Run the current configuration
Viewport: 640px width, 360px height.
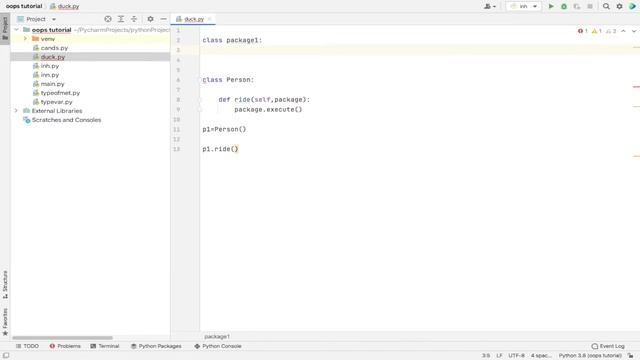click(x=551, y=7)
